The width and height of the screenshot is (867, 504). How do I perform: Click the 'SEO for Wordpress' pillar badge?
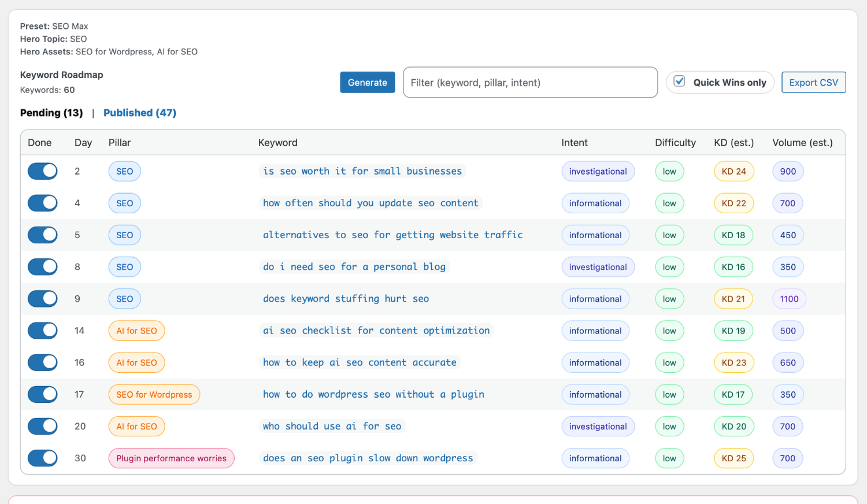[154, 394]
